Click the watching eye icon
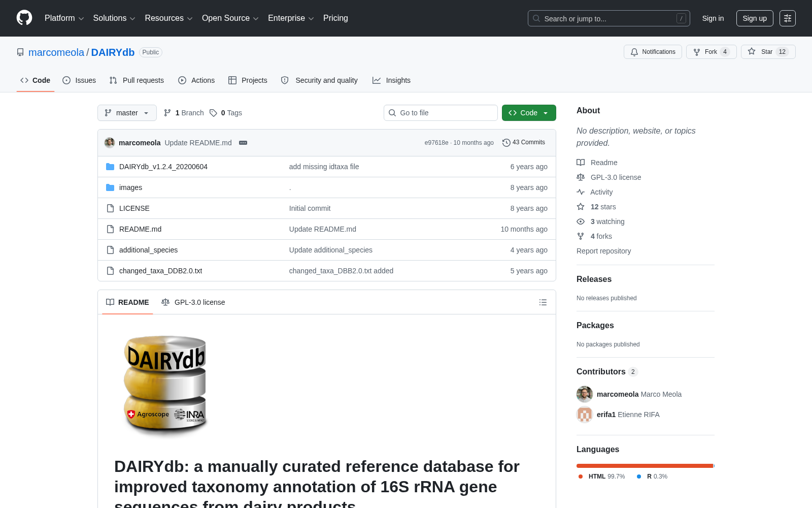812x508 pixels. (x=581, y=221)
